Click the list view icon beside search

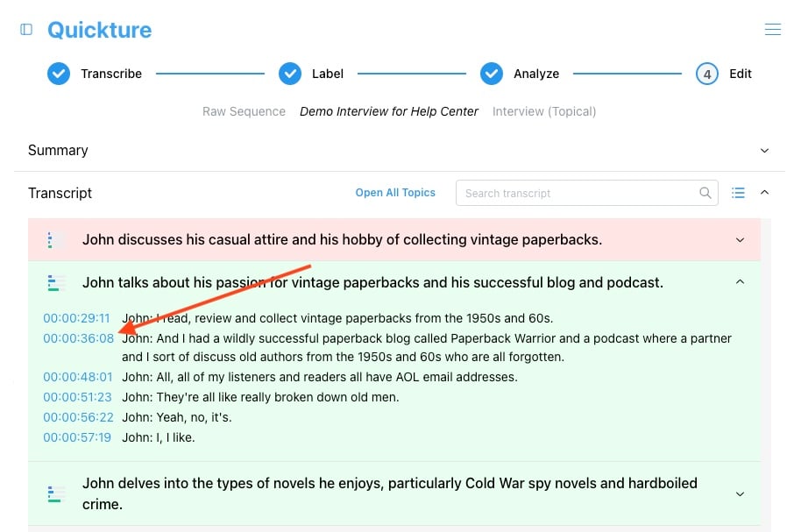click(x=738, y=193)
